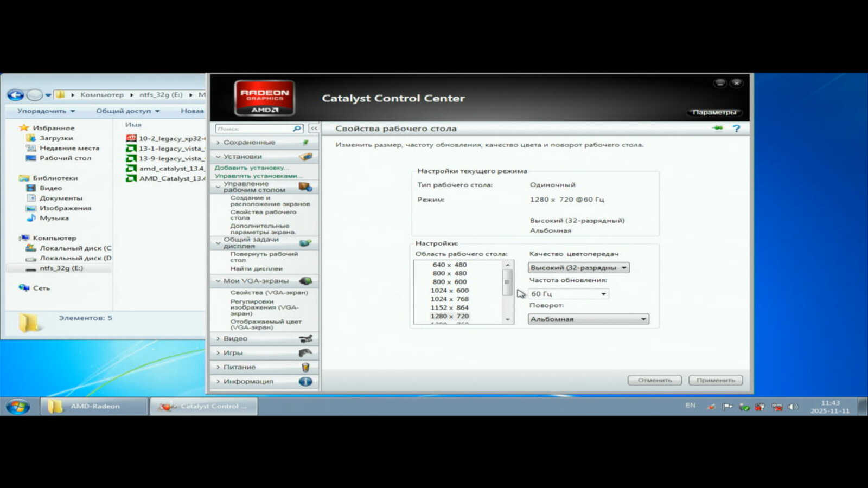Collapse the Управление рабочим столом section

[x=218, y=187]
